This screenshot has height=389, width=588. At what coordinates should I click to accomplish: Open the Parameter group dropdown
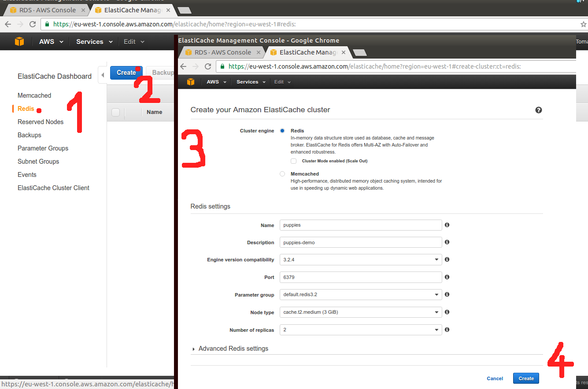pos(361,294)
